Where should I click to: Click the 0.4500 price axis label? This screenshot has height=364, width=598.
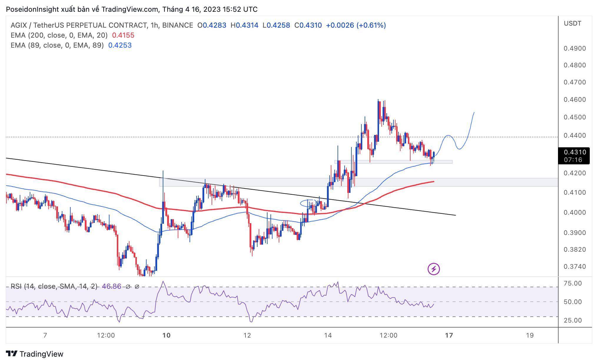(574, 117)
